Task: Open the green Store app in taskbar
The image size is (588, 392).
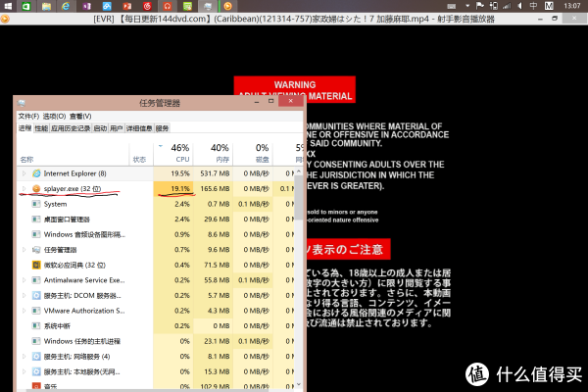Action: 26,6
